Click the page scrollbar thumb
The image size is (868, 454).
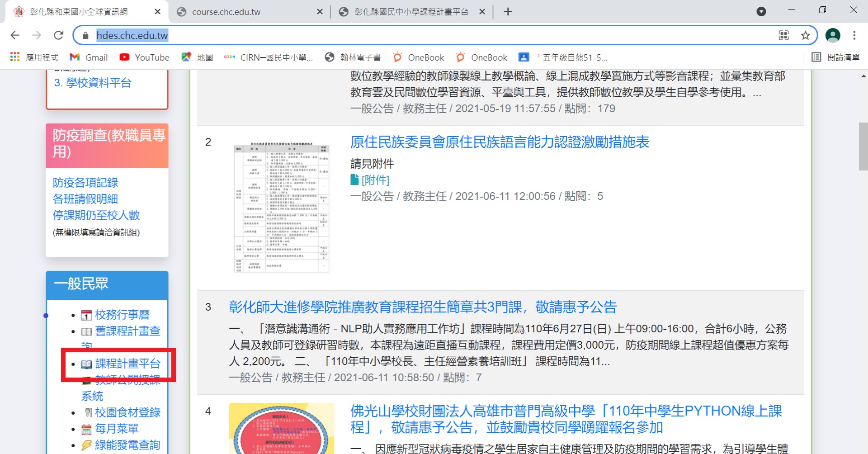click(863, 147)
